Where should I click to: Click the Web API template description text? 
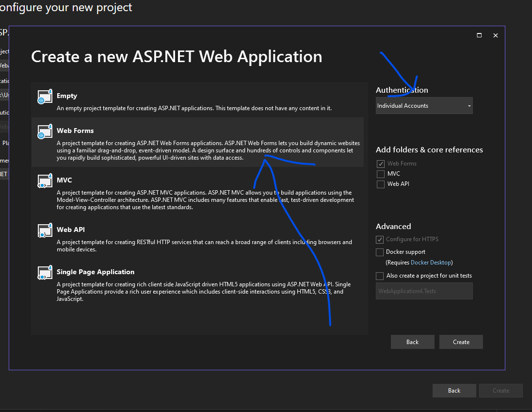(204, 246)
